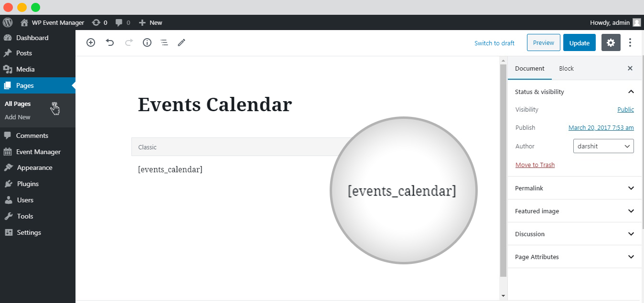The image size is (644, 303).
Task: Undo the last edit
Action: tap(110, 42)
